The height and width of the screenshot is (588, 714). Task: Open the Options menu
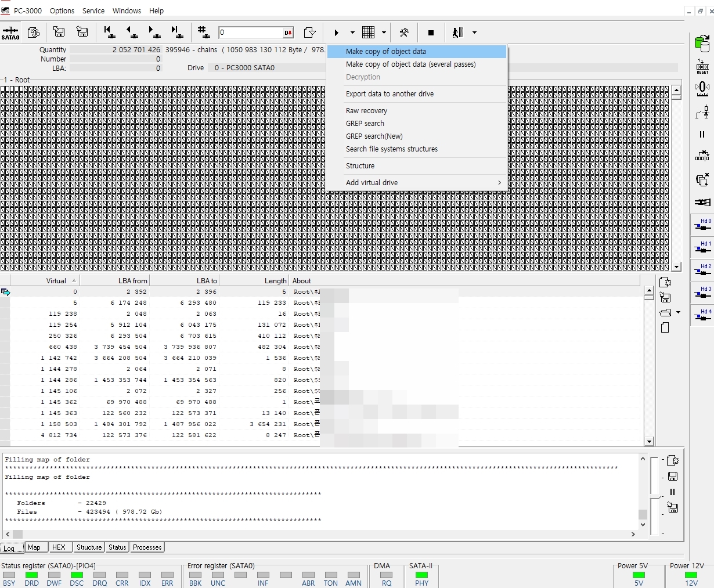tap(62, 10)
